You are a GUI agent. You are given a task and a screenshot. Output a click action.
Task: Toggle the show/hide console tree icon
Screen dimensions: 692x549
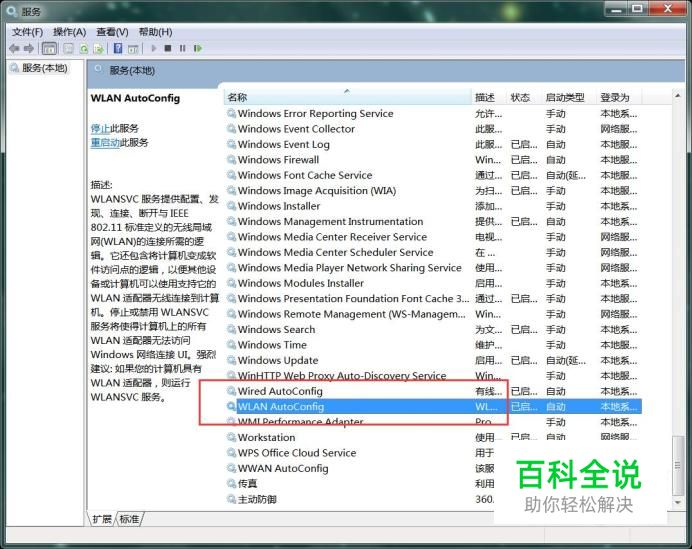pos(49,48)
